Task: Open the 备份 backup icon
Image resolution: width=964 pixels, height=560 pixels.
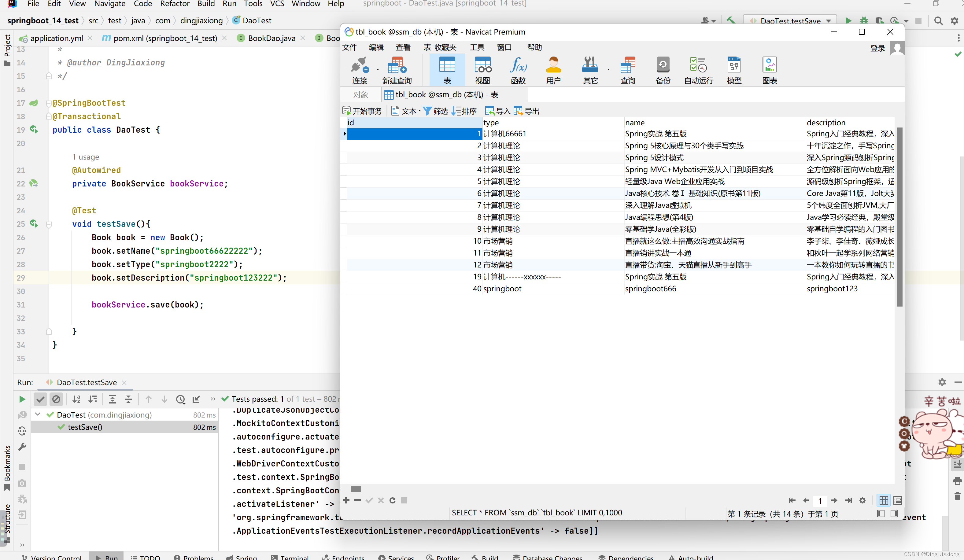Action: (663, 70)
